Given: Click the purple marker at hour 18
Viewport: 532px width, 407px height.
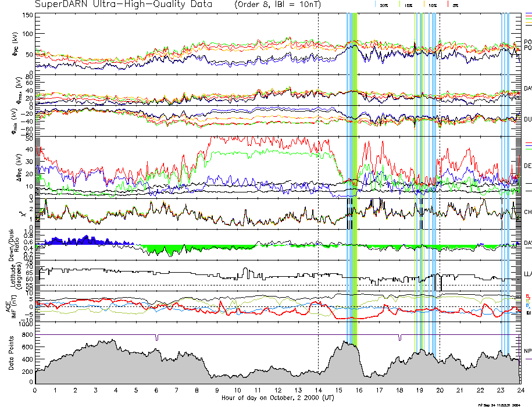Looking at the screenshot, I should click(399, 337).
